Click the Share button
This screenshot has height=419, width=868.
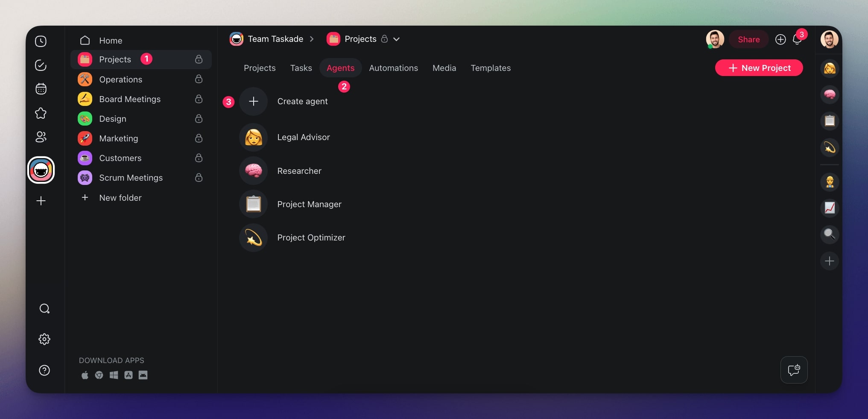(748, 39)
